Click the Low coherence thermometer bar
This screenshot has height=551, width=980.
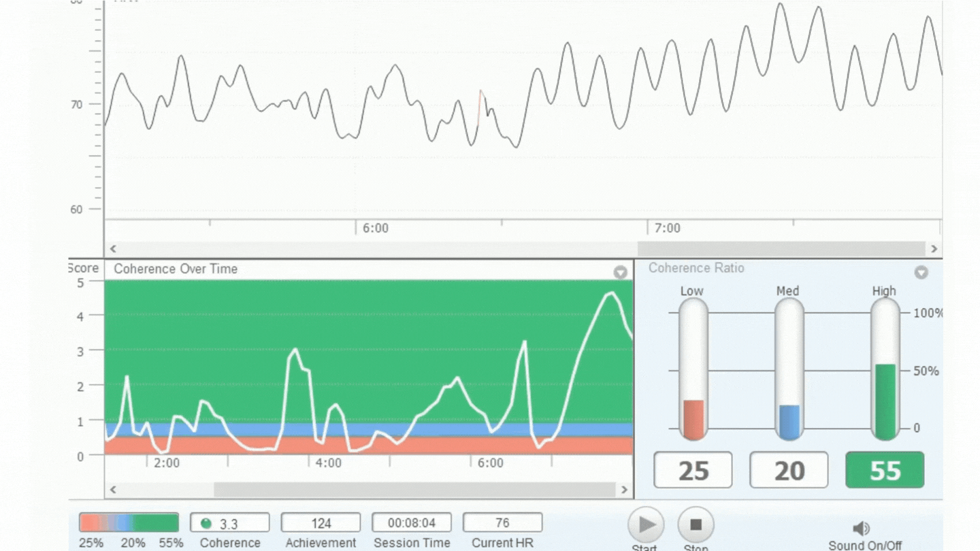[693, 369]
